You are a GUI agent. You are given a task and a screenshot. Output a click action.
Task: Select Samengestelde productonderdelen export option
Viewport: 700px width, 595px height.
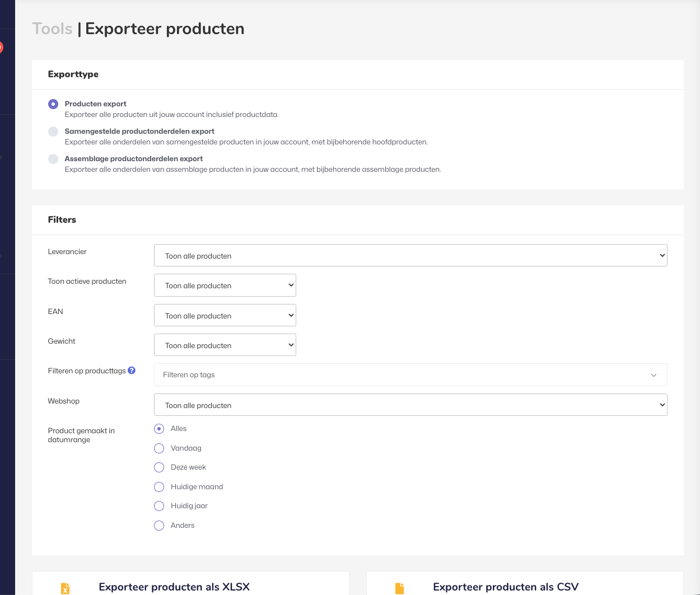[53, 132]
